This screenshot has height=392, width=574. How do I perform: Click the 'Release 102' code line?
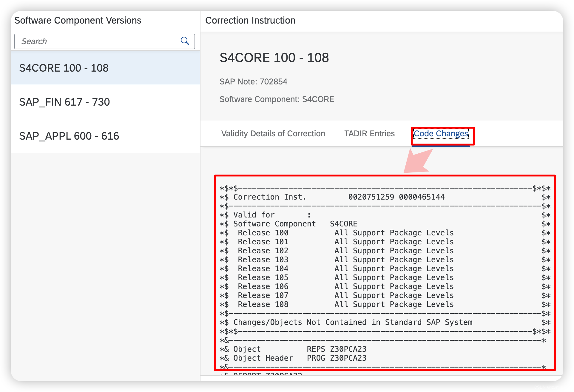[385, 251]
